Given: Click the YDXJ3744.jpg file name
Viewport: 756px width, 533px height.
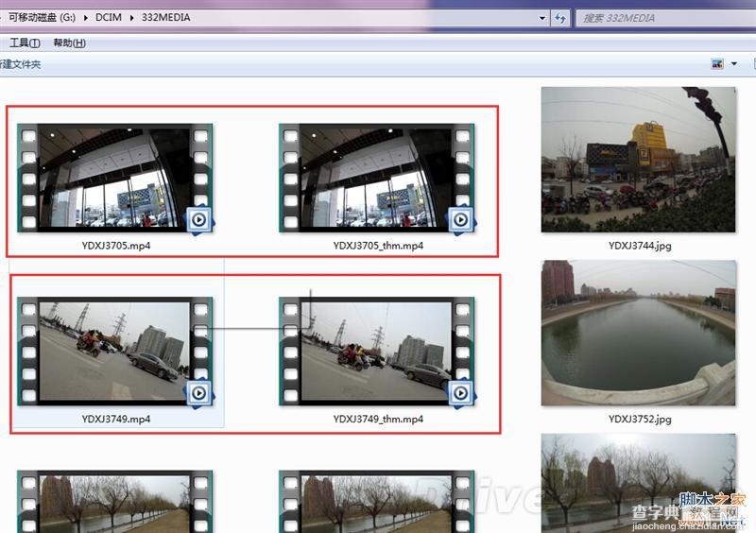Looking at the screenshot, I should (x=640, y=246).
